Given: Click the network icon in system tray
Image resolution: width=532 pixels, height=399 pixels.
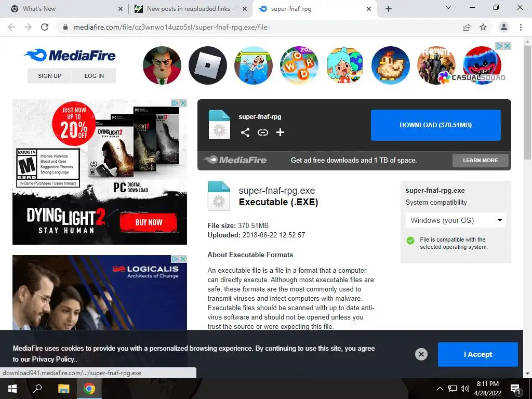Looking at the screenshot, I should [x=453, y=389].
